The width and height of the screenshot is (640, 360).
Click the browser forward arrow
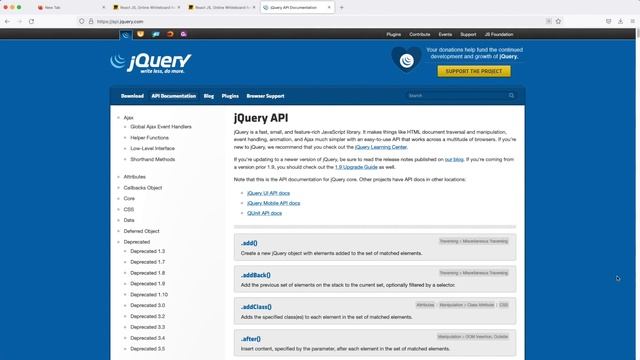[19, 21]
